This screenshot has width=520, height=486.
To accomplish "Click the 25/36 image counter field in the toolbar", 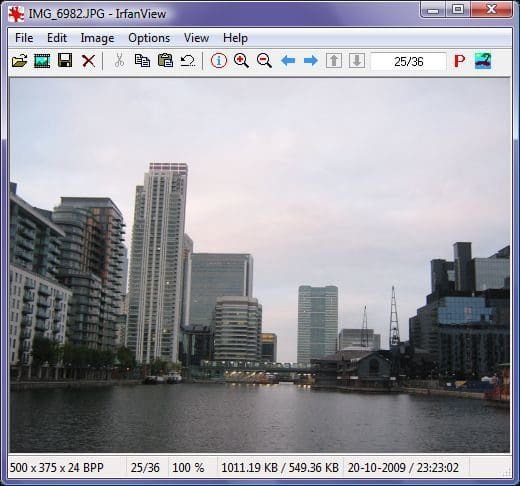I will pyautogui.click(x=408, y=61).
